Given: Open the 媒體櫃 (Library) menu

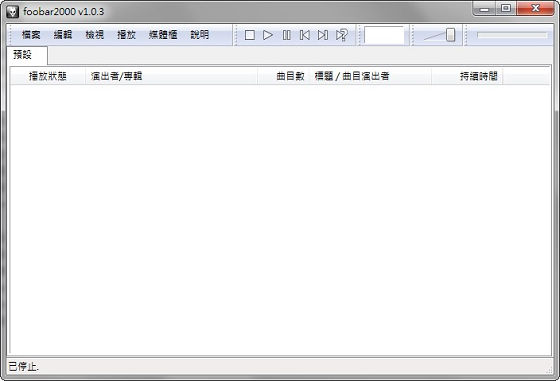Looking at the screenshot, I should (163, 35).
